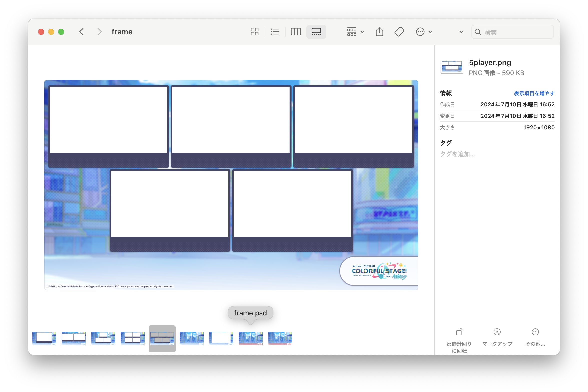The height and width of the screenshot is (392, 588).
Task: Click the タグを追加 tag field
Action: pos(457,154)
